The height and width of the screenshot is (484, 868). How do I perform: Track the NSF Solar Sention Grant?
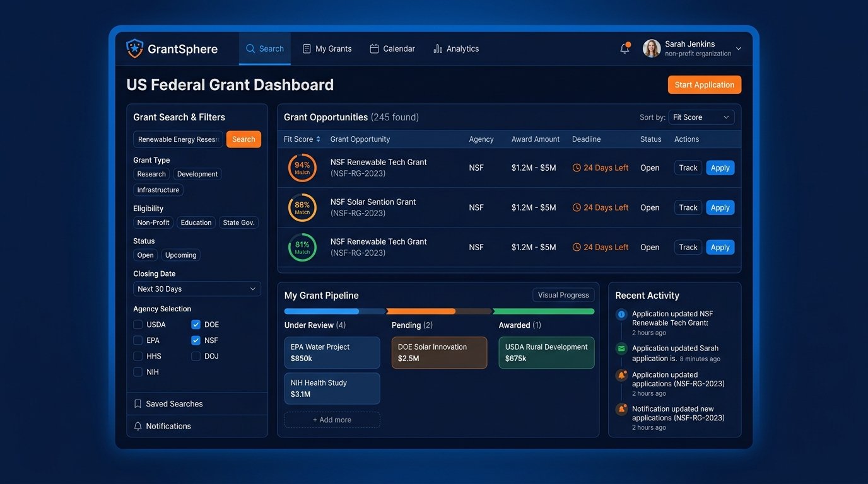click(688, 207)
